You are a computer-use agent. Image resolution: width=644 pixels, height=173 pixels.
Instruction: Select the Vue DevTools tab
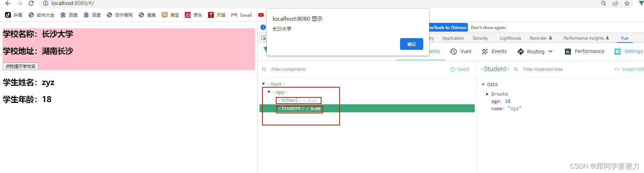click(x=624, y=38)
